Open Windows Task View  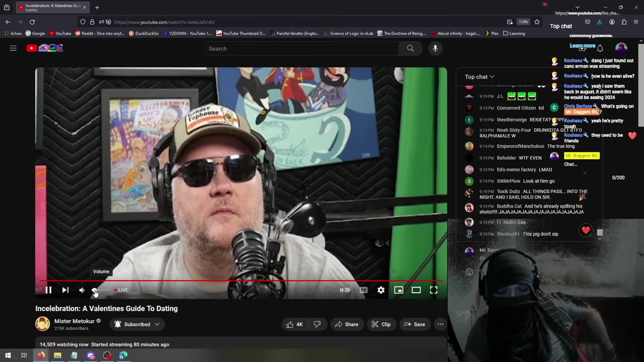coord(24,355)
